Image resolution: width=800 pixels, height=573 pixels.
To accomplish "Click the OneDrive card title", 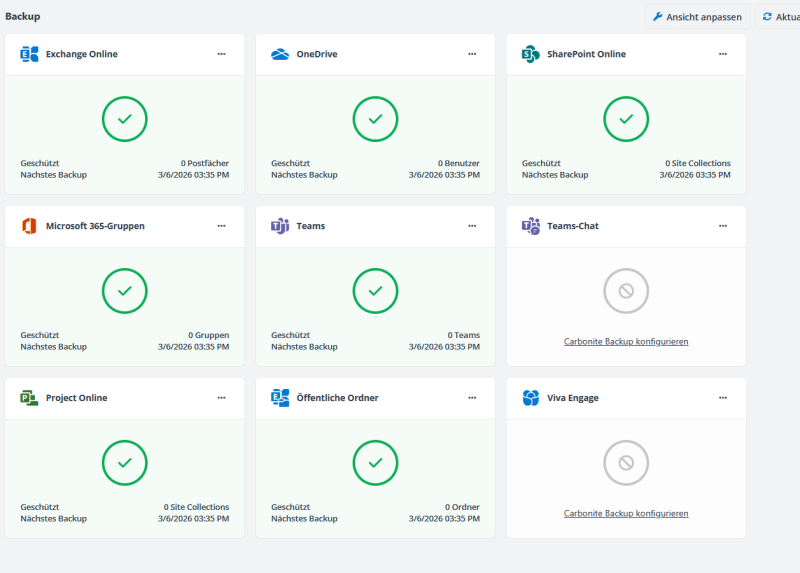I will (317, 54).
